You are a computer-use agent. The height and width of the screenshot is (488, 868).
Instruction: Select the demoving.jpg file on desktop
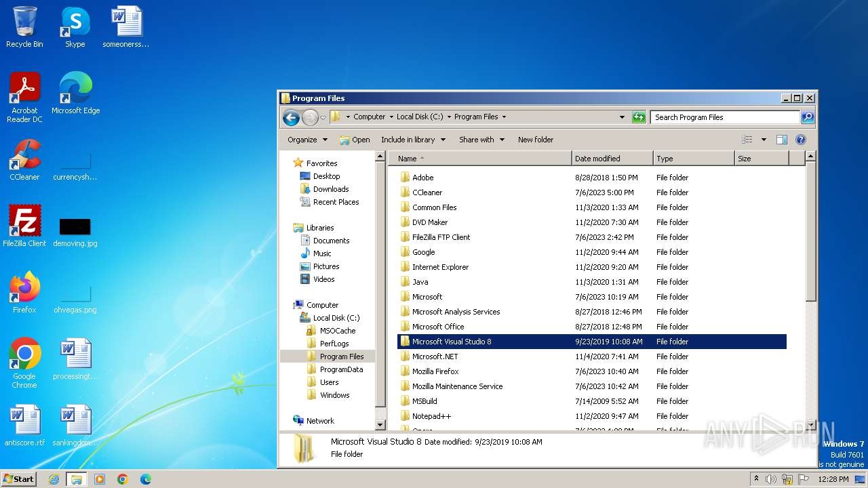(x=75, y=232)
